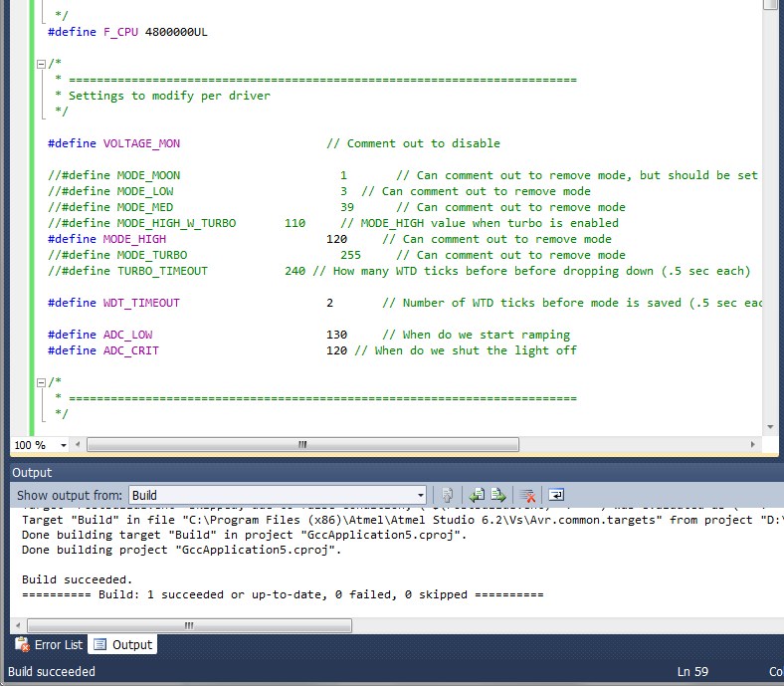Switch to the Error List tab

tap(50, 644)
